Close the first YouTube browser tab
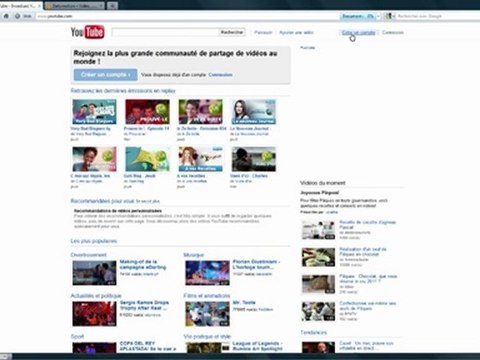 click(x=39, y=6)
